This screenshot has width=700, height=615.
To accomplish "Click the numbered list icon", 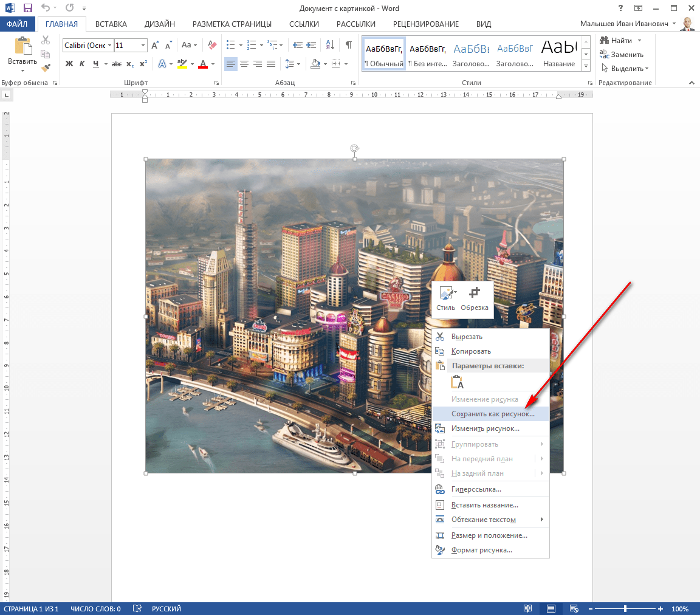I will click(x=252, y=45).
